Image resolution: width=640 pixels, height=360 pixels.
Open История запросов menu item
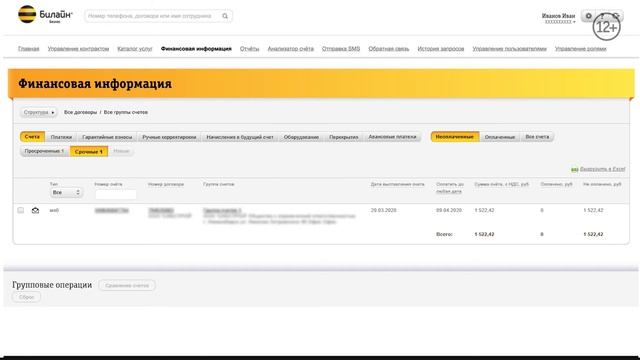[x=441, y=49]
